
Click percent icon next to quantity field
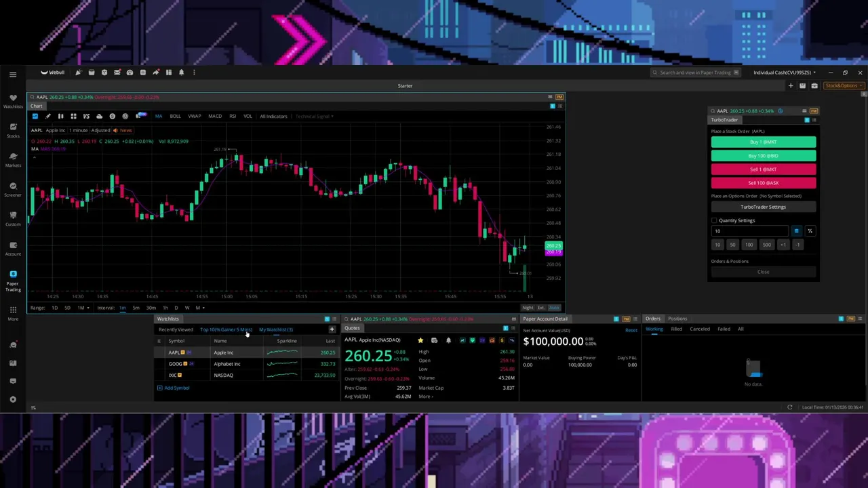(x=810, y=231)
